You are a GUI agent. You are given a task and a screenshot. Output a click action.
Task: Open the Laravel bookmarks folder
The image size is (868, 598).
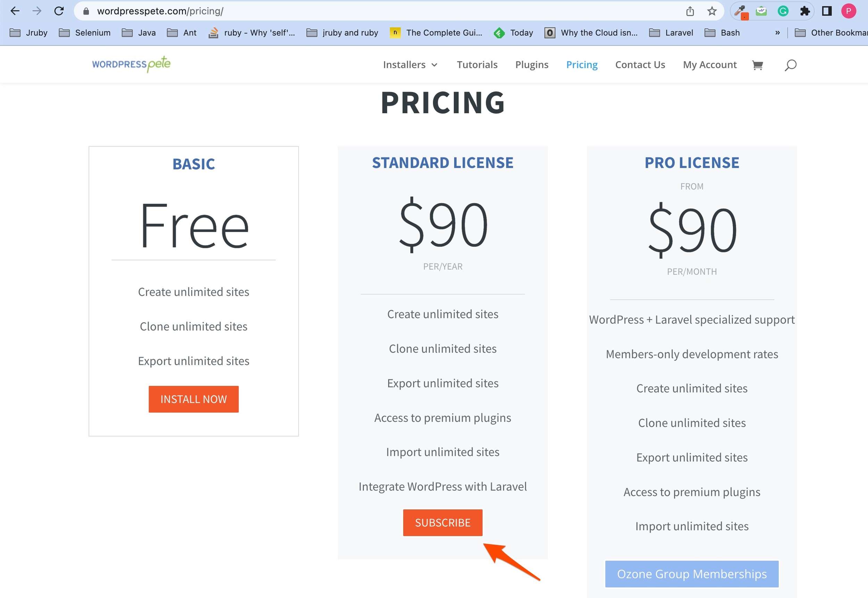pyautogui.click(x=671, y=33)
